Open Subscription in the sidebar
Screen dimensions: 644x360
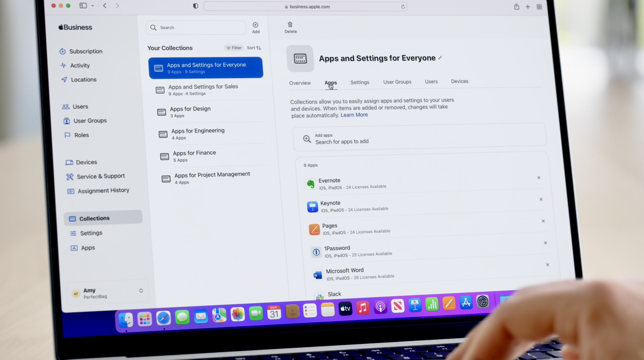(81, 51)
